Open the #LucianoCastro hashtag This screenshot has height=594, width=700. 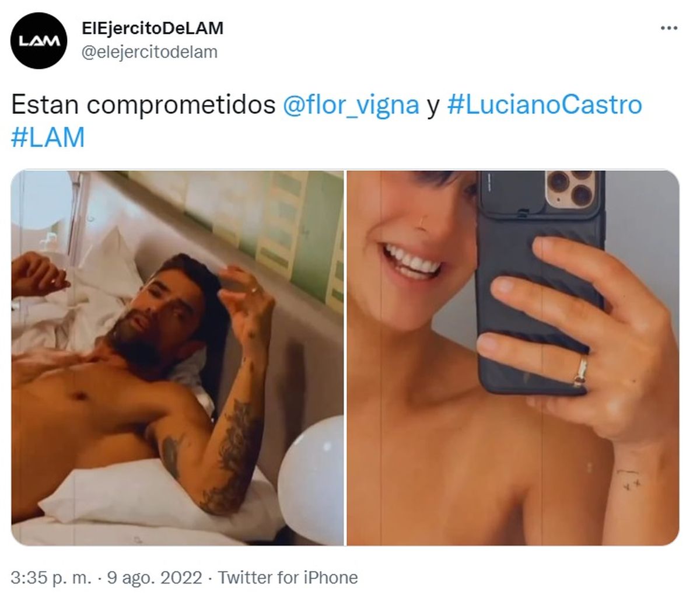click(544, 105)
